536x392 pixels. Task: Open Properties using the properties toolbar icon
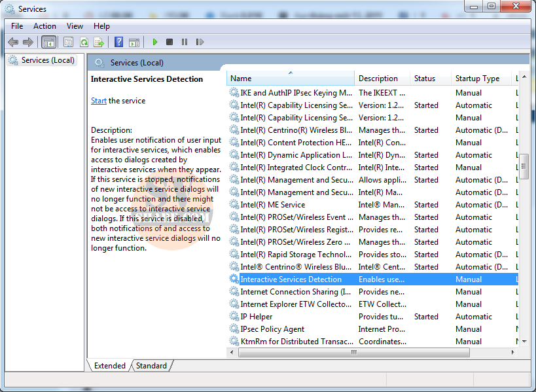coord(68,42)
